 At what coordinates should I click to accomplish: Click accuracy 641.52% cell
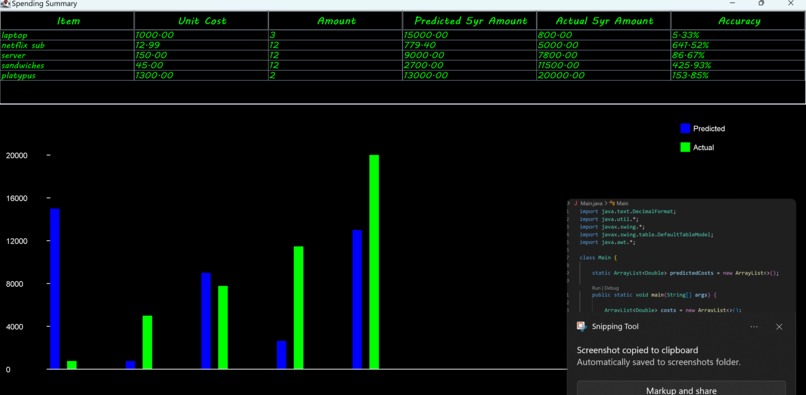tap(738, 45)
